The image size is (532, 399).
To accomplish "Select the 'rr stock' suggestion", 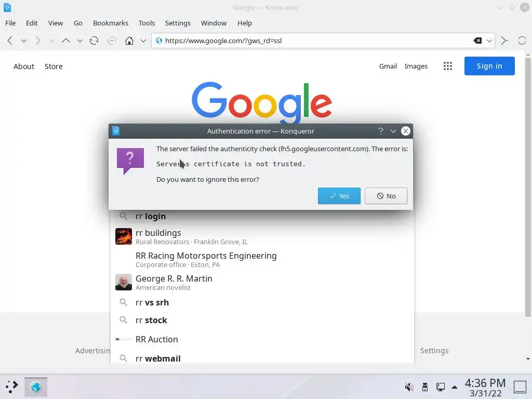I will (x=262, y=320).
